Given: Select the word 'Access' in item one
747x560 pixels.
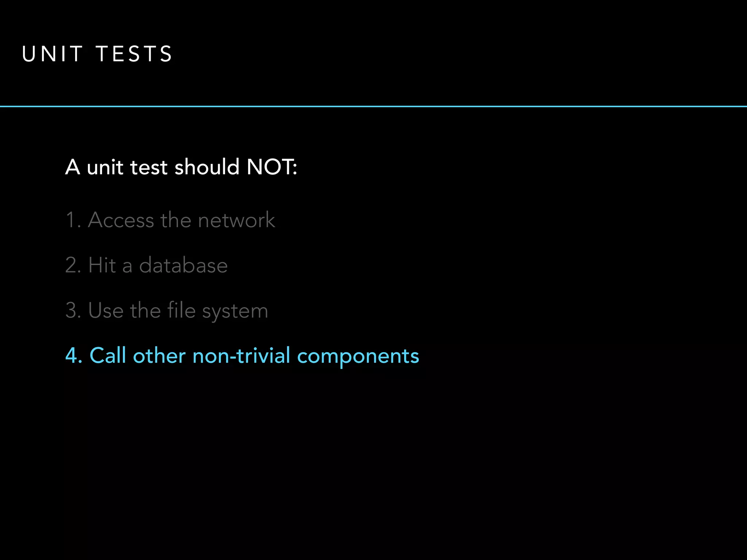Looking at the screenshot, I should click(121, 220).
